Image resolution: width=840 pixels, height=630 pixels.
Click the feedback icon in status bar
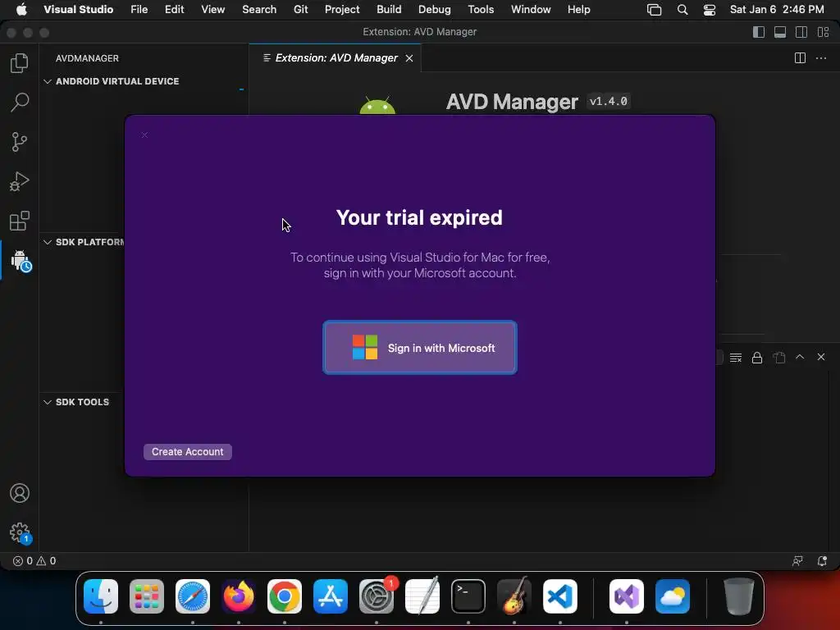797,561
